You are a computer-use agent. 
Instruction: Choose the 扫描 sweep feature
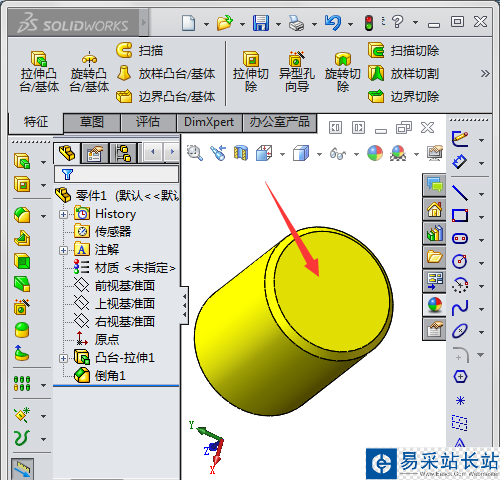coord(139,51)
